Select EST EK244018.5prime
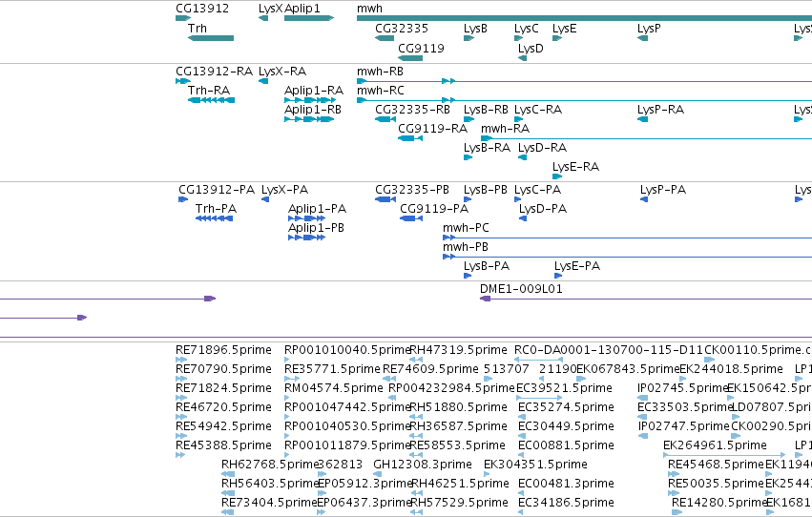This screenshot has height=517, width=812. pos(731,369)
